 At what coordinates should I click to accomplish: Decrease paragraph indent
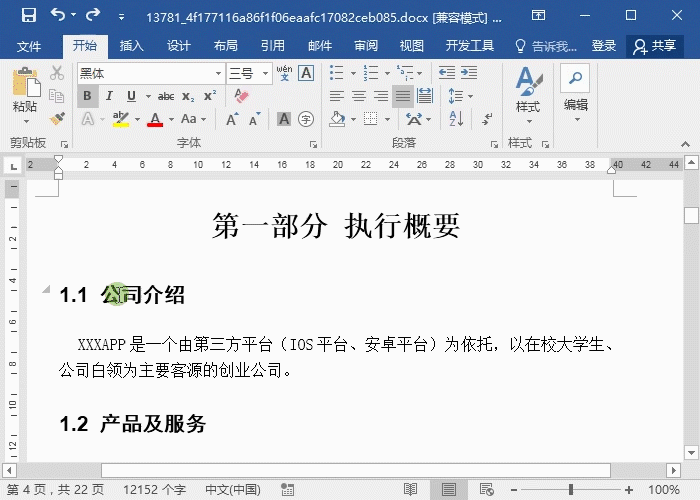[x=447, y=72]
